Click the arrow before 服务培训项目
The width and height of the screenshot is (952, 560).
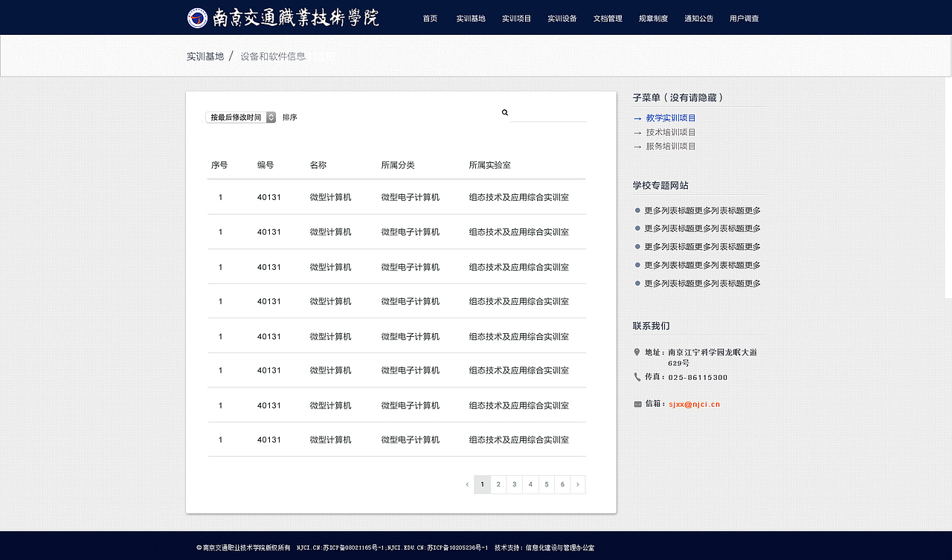click(x=637, y=147)
